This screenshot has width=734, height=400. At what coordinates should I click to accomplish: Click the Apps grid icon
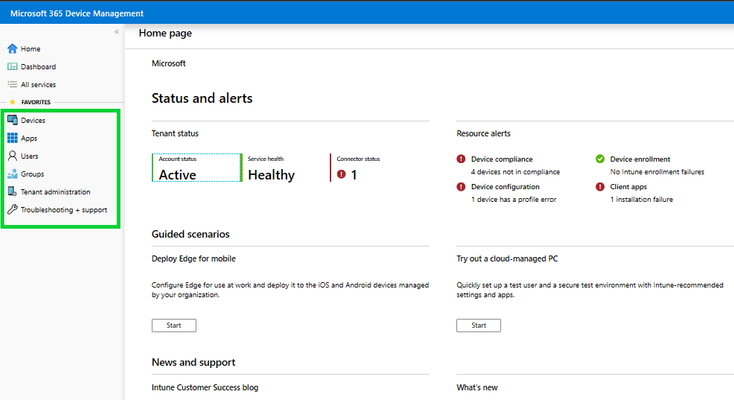click(12, 138)
